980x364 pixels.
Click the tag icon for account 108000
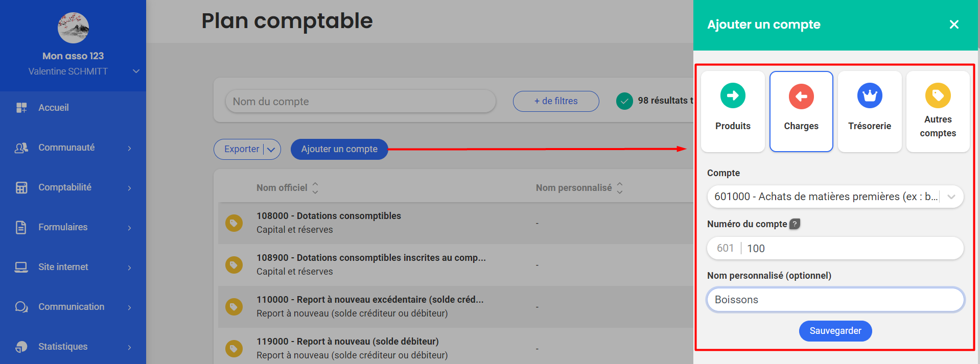pyautogui.click(x=234, y=223)
